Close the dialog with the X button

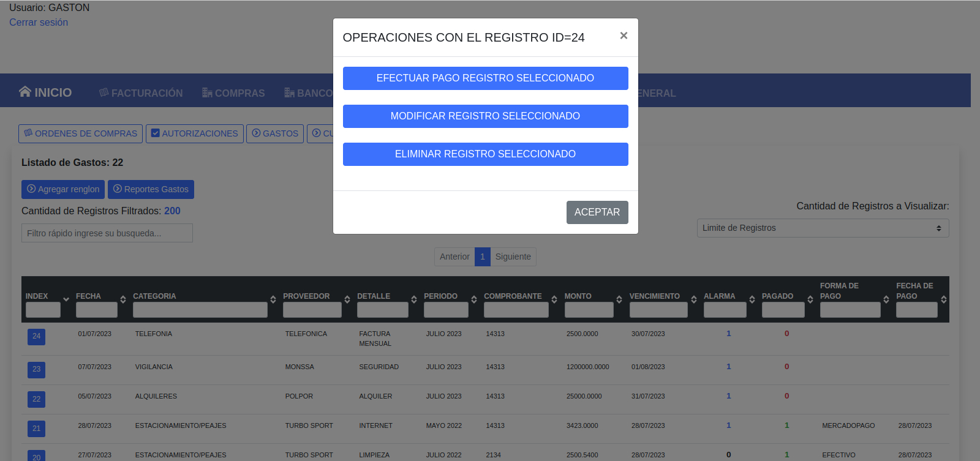pyautogui.click(x=623, y=36)
